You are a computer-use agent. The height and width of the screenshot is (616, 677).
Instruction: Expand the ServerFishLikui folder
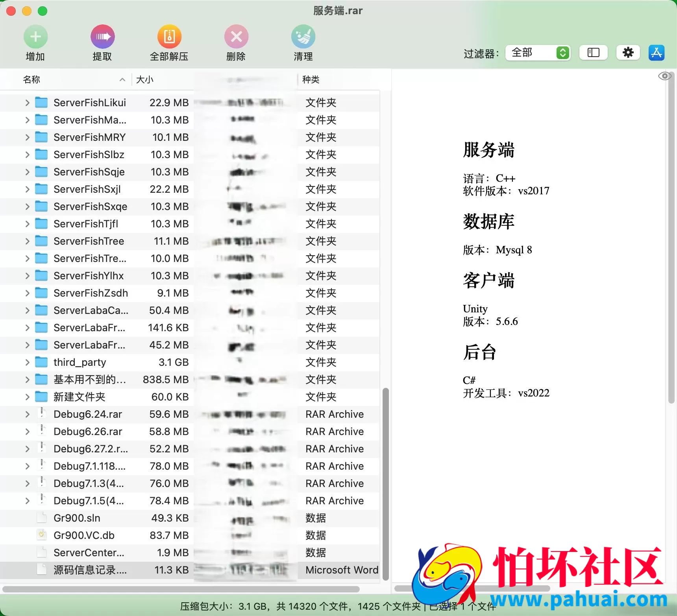27,103
